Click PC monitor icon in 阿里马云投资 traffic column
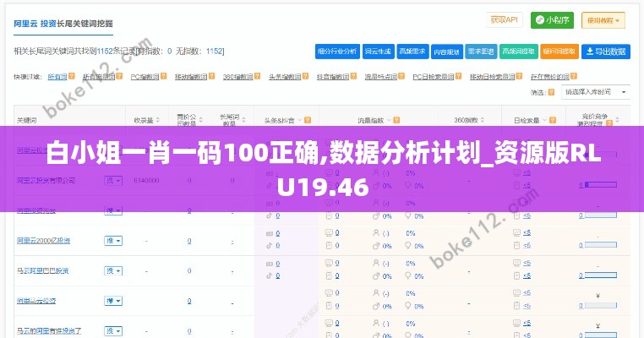644x338 pixels. coord(329,293)
